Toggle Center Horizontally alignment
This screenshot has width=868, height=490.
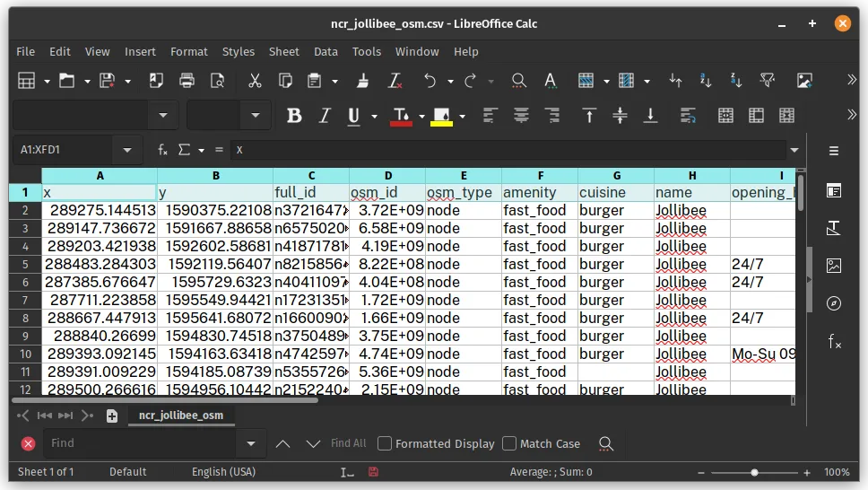tap(521, 115)
